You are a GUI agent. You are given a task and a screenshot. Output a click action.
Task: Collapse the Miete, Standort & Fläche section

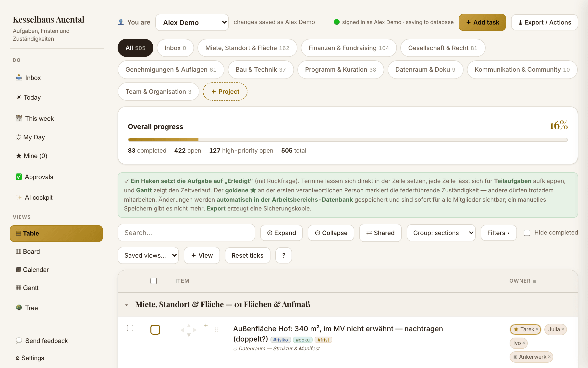click(x=127, y=305)
